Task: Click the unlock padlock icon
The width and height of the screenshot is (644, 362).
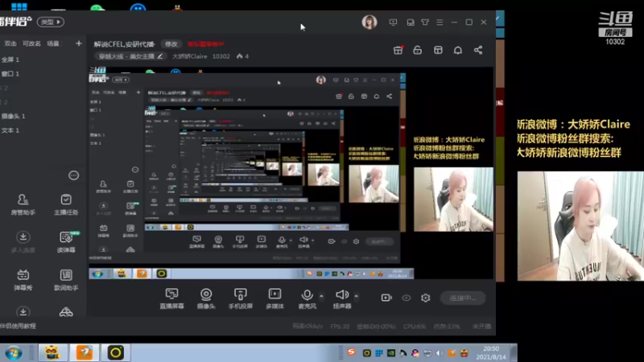Action: (418, 50)
